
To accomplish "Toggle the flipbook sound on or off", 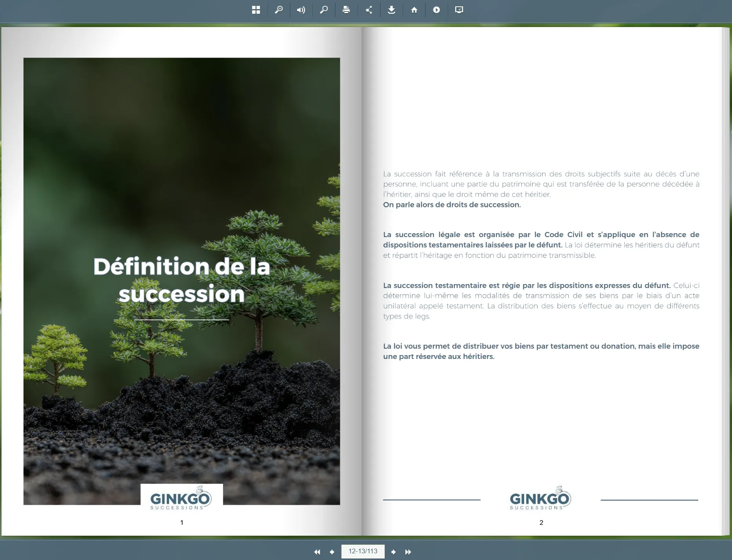I will (301, 10).
